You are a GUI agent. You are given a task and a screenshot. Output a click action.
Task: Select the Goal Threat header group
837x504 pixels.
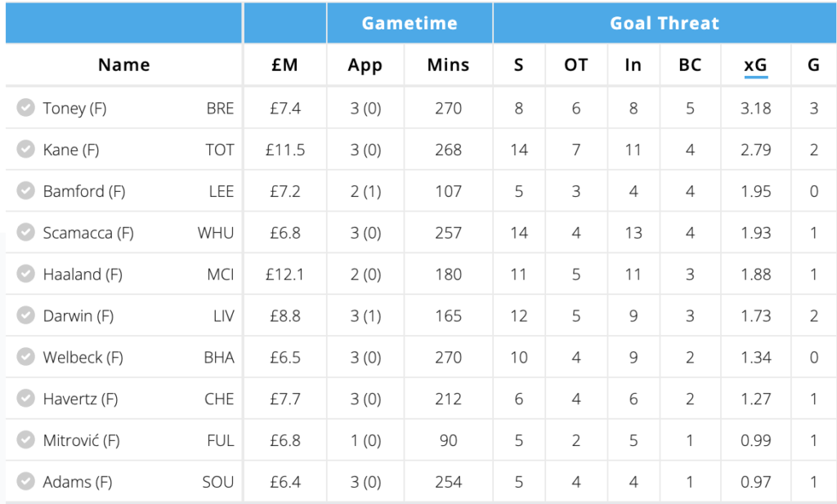point(665,23)
